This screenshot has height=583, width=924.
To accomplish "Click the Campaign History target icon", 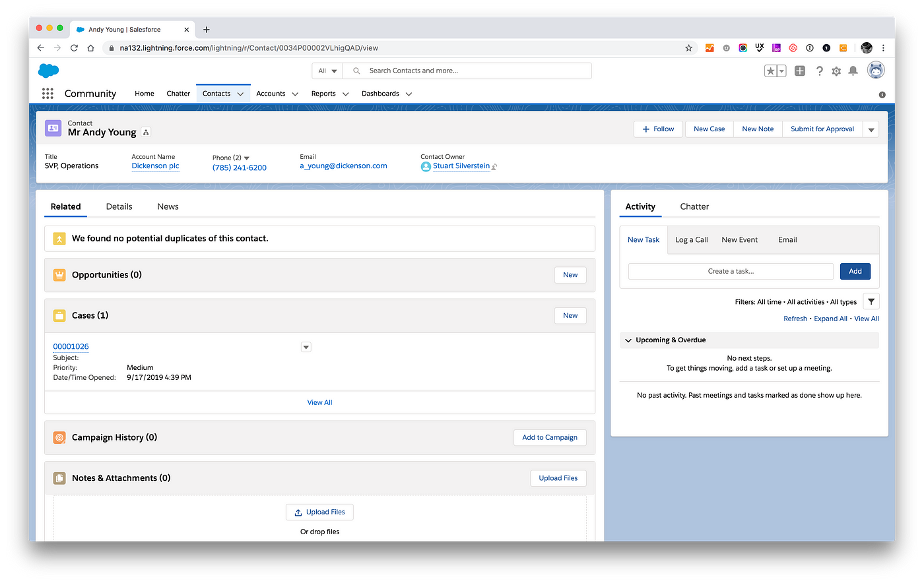I will point(59,438).
